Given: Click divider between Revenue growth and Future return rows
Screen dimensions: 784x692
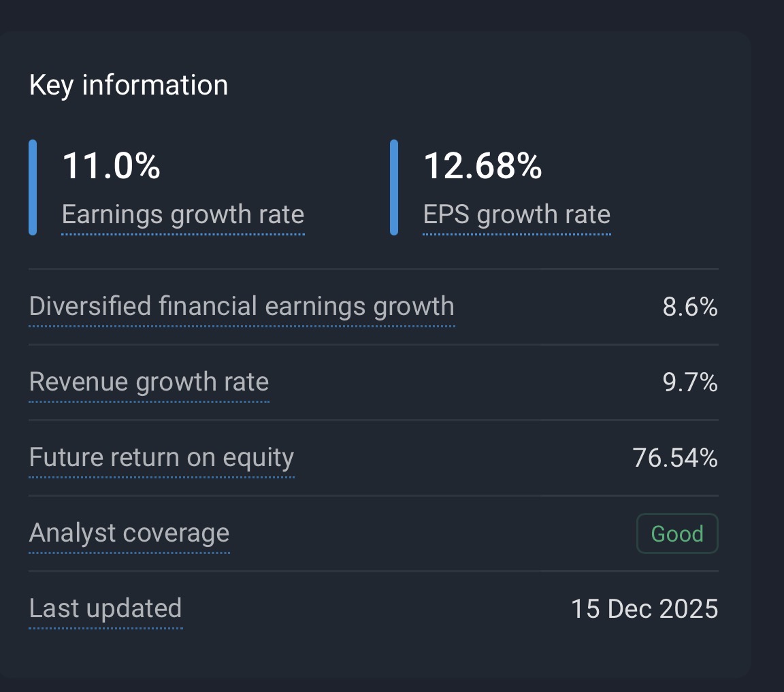Looking at the screenshot, I should (373, 421).
